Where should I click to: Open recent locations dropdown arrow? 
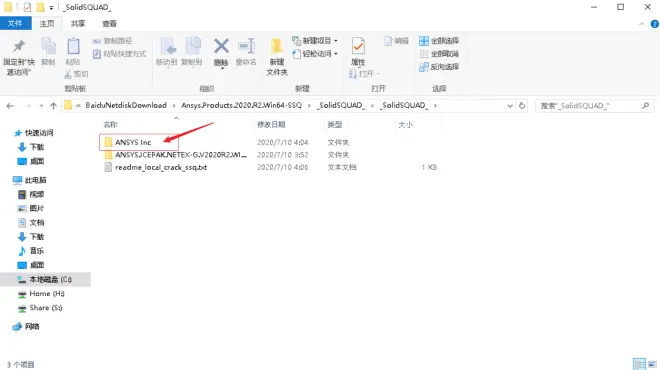(x=41, y=106)
